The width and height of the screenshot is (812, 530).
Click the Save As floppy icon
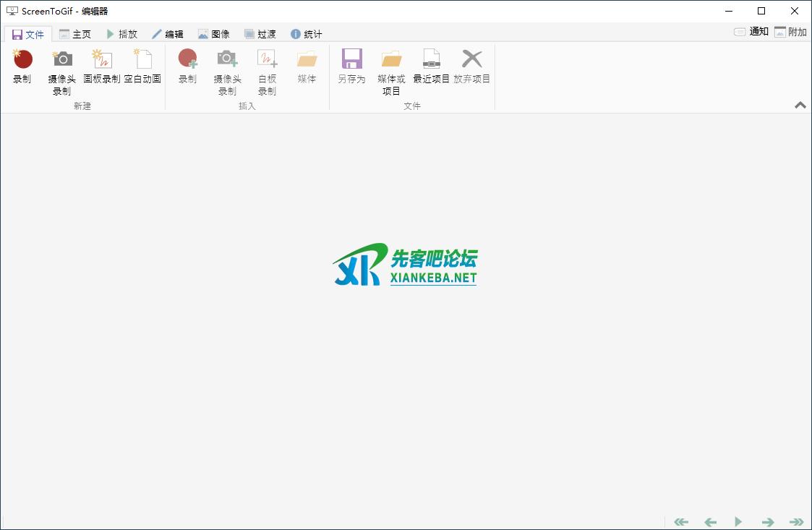[351, 60]
